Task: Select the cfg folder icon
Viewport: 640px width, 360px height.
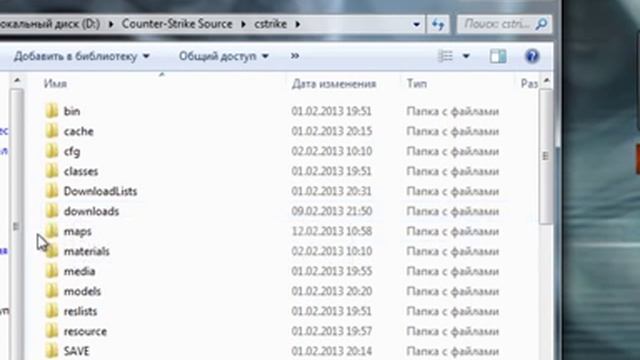Action: [52, 151]
